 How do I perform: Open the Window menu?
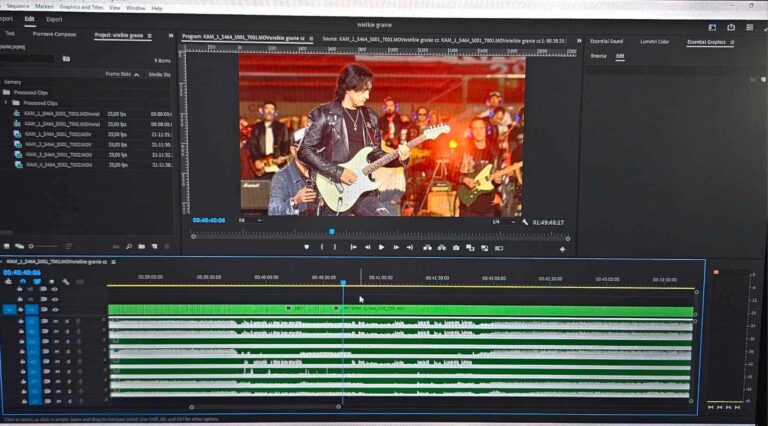pyautogui.click(x=136, y=8)
